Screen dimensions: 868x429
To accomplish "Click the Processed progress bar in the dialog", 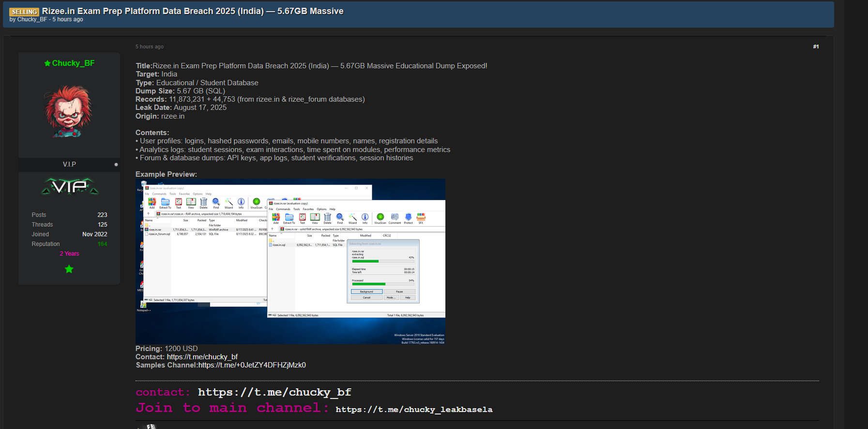I will tap(382, 284).
